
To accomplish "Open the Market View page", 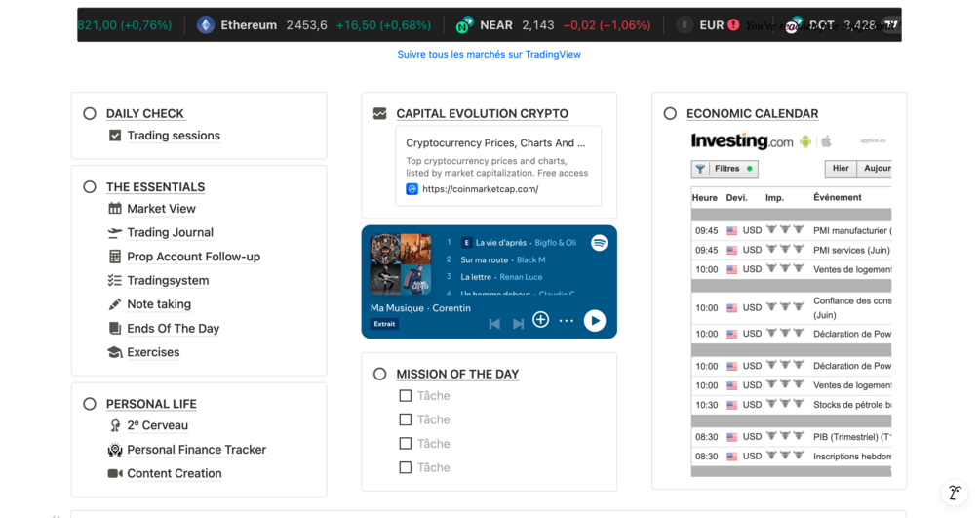I will [161, 209].
